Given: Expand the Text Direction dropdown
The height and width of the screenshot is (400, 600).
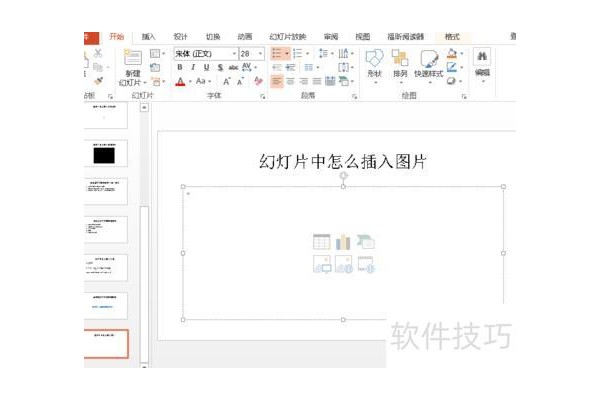Looking at the screenshot, I should click(x=352, y=54).
